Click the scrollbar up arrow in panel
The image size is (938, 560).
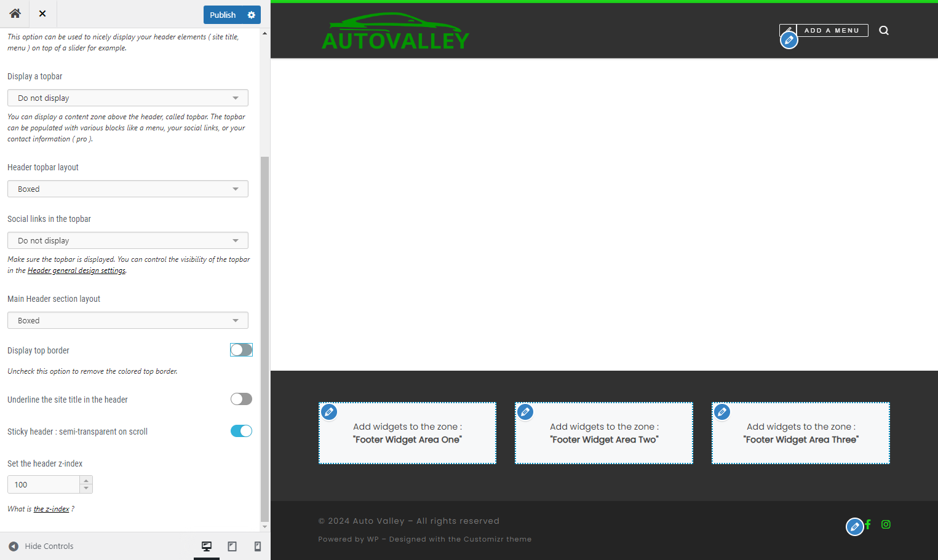(265, 33)
